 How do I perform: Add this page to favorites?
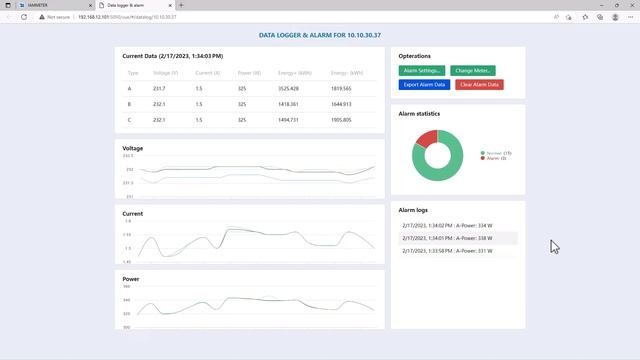coord(569,17)
